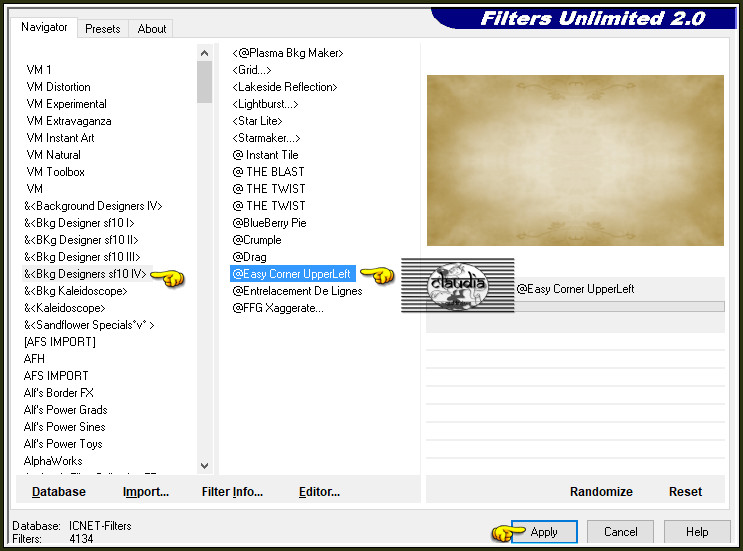Randomize the filter settings

point(601,492)
